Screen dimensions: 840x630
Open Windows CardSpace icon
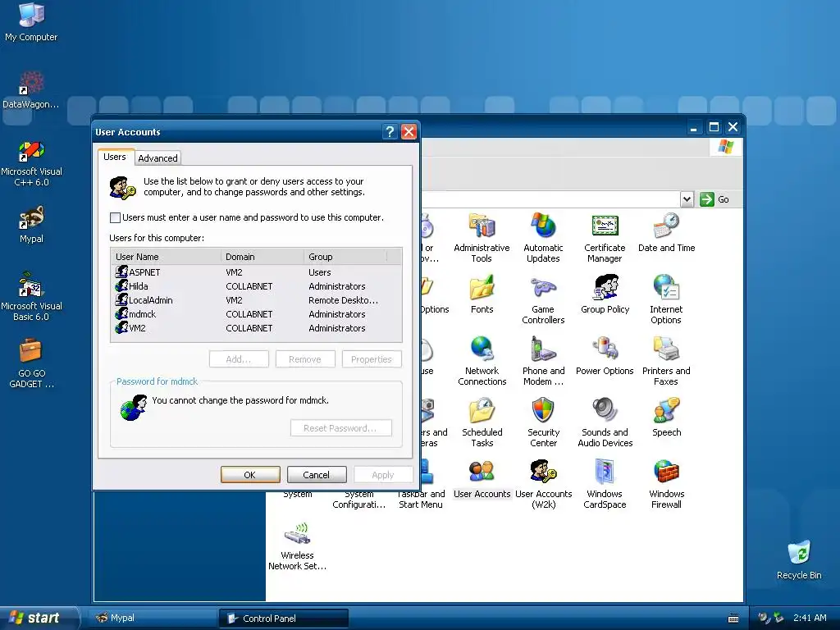pyautogui.click(x=605, y=484)
